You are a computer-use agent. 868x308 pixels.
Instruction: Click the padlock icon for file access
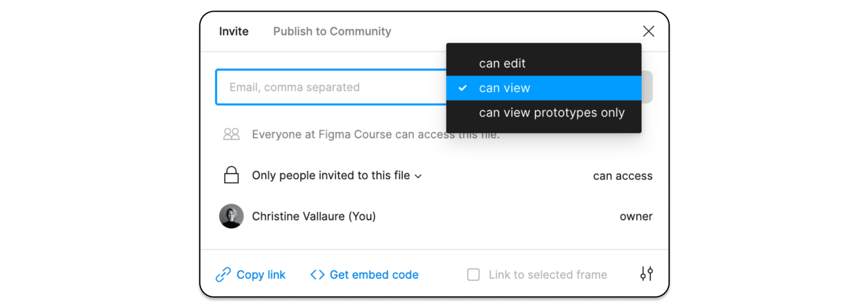tap(231, 175)
